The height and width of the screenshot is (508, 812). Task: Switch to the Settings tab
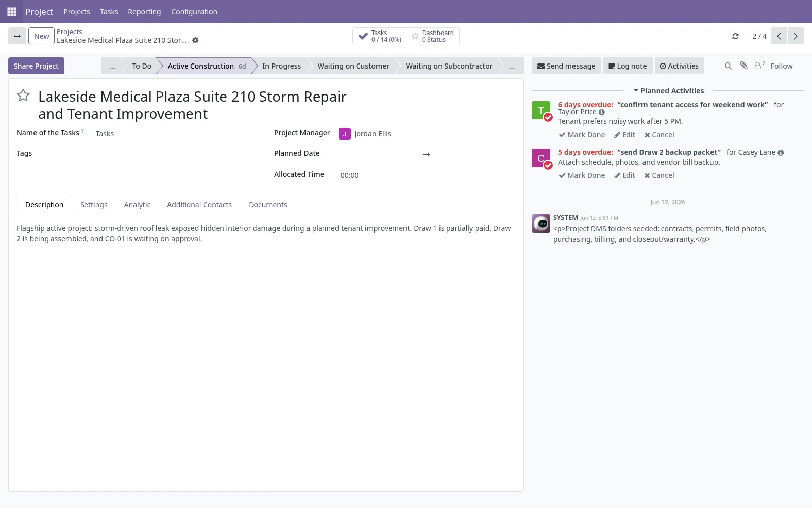click(94, 205)
